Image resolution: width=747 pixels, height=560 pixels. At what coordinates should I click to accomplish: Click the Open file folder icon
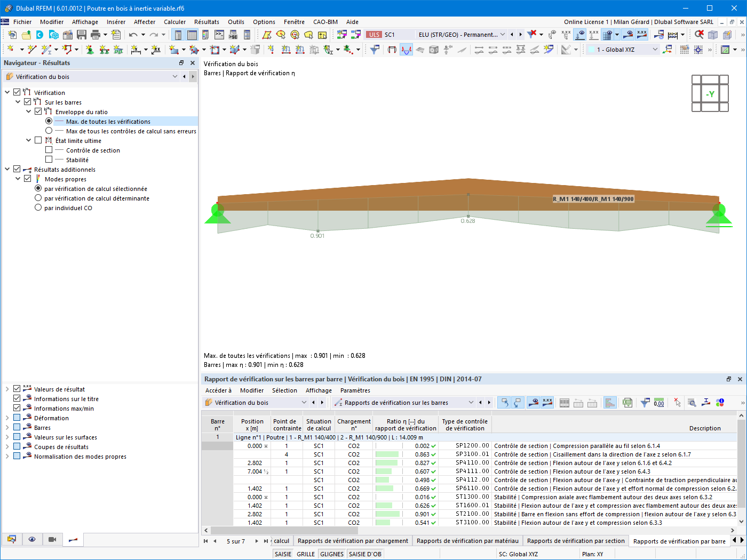coord(26,35)
